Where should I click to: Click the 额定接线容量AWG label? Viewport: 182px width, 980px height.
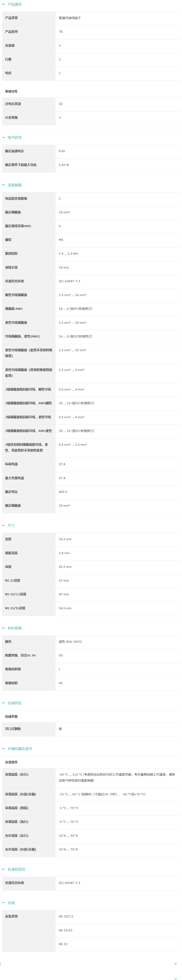click(18, 226)
